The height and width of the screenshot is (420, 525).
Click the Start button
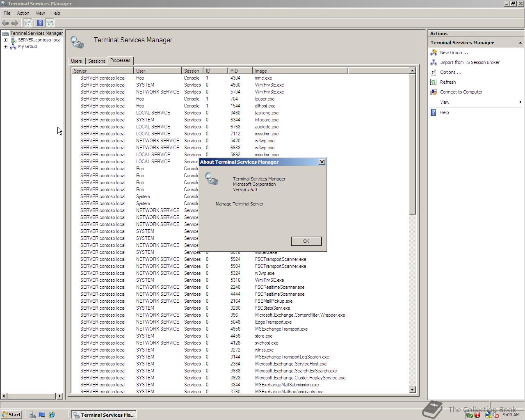[x=11, y=415]
